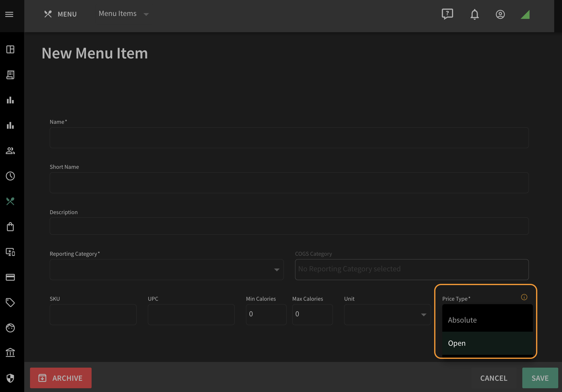This screenshot has height=392, width=562.
Task: Open the time clock sidebar icon
Action: tap(10, 176)
